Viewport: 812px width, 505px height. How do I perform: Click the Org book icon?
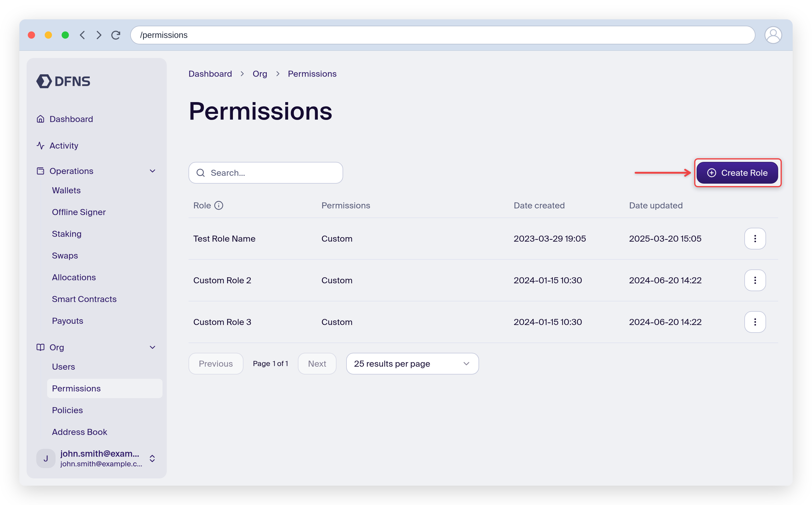tap(40, 347)
